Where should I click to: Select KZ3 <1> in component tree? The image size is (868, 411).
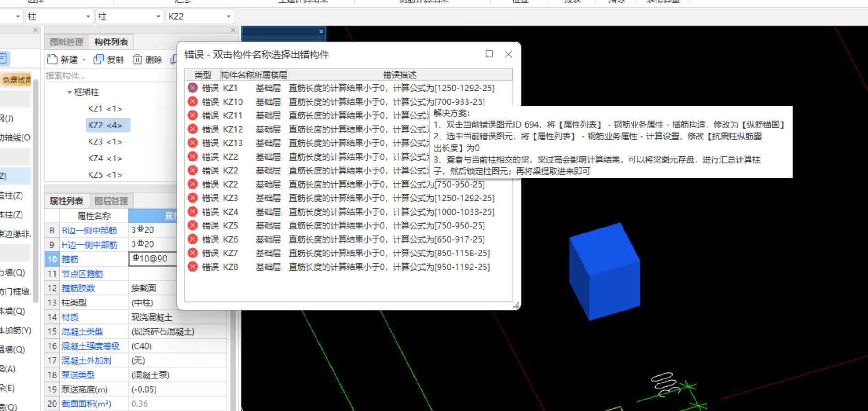(105, 142)
